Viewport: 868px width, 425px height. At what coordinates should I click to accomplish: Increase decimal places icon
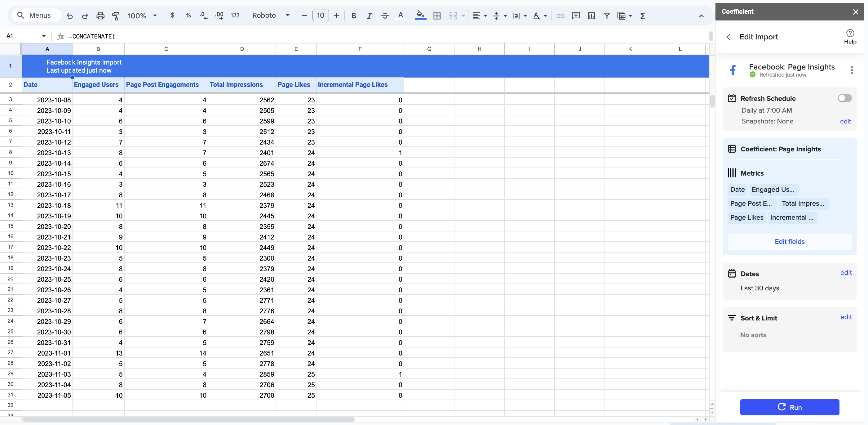coord(219,16)
